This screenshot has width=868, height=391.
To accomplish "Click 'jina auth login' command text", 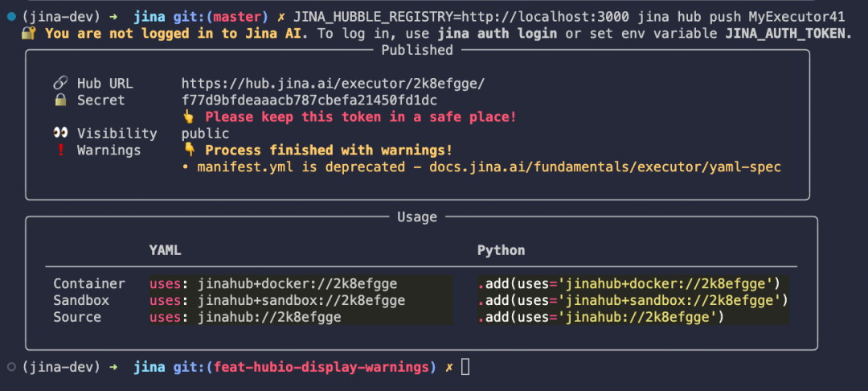I will [x=497, y=34].
